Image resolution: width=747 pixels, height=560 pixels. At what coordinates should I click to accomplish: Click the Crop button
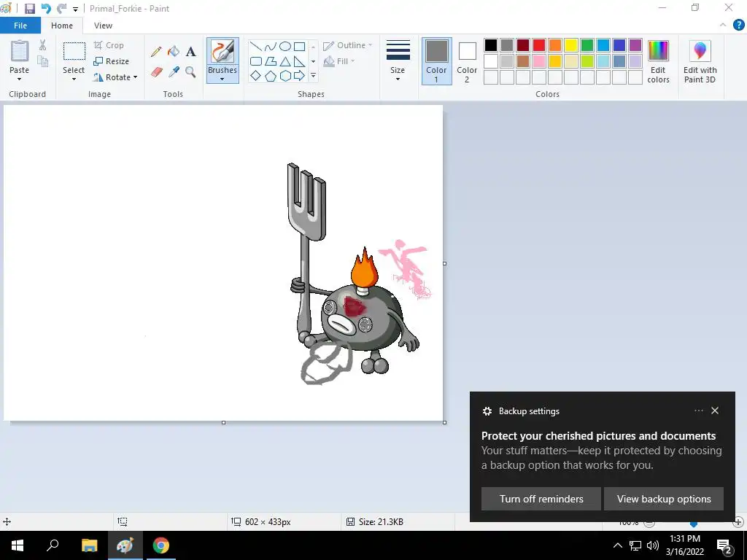pyautogui.click(x=109, y=45)
